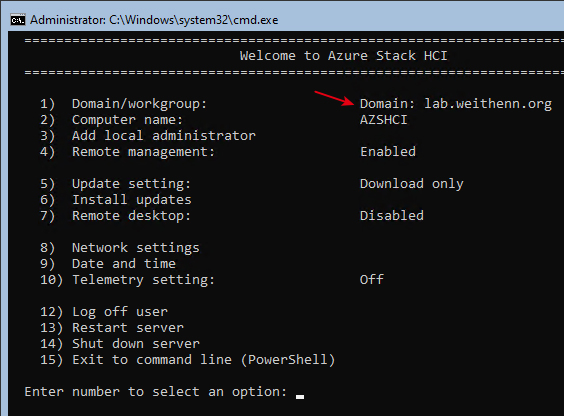Viewport: 564px width, 416px height.
Task: Click the Telemetry setting Off value
Action: (x=372, y=279)
